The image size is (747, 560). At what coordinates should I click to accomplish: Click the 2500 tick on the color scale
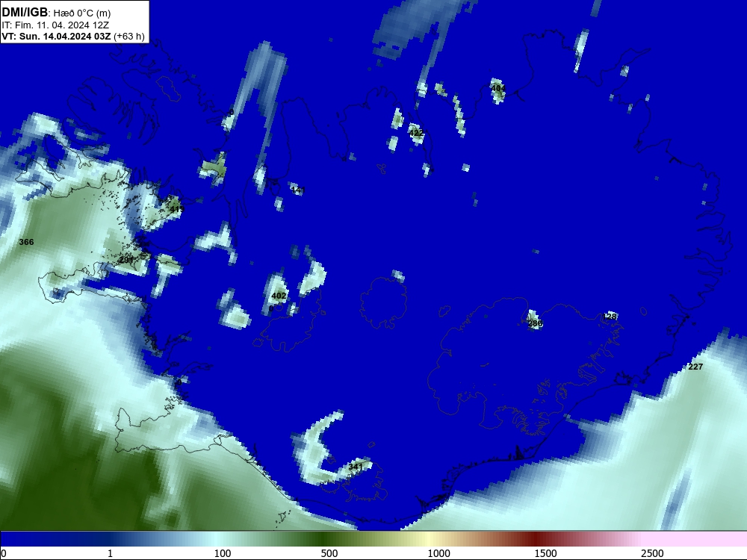[x=652, y=553]
